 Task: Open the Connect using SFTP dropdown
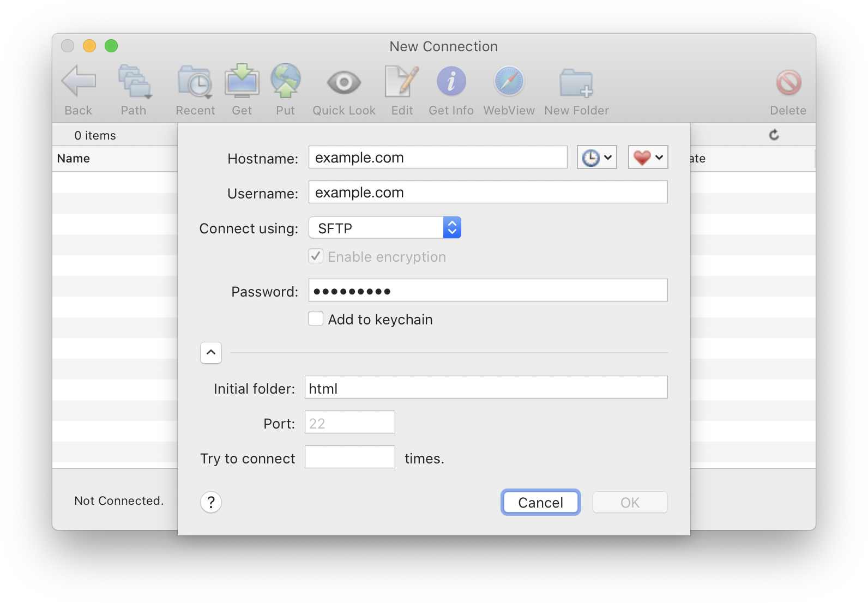pos(385,228)
